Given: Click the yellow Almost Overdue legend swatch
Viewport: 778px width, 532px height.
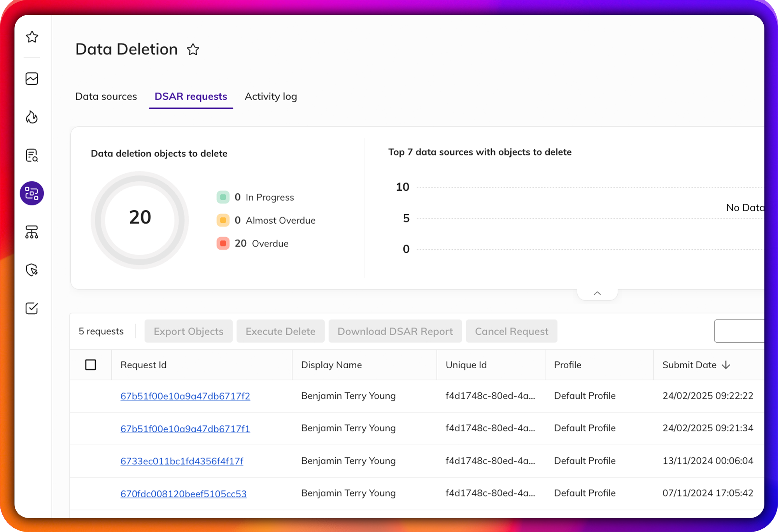Looking at the screenshot, I should (223, 220).
